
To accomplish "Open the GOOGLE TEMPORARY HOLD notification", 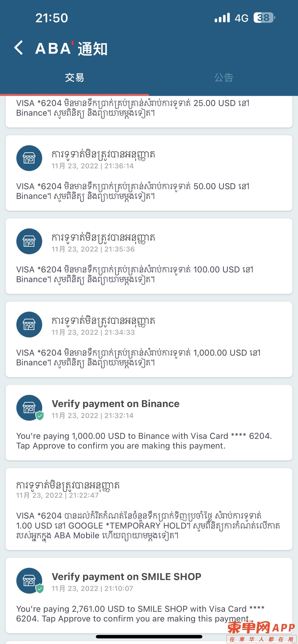I will [149, 509].
